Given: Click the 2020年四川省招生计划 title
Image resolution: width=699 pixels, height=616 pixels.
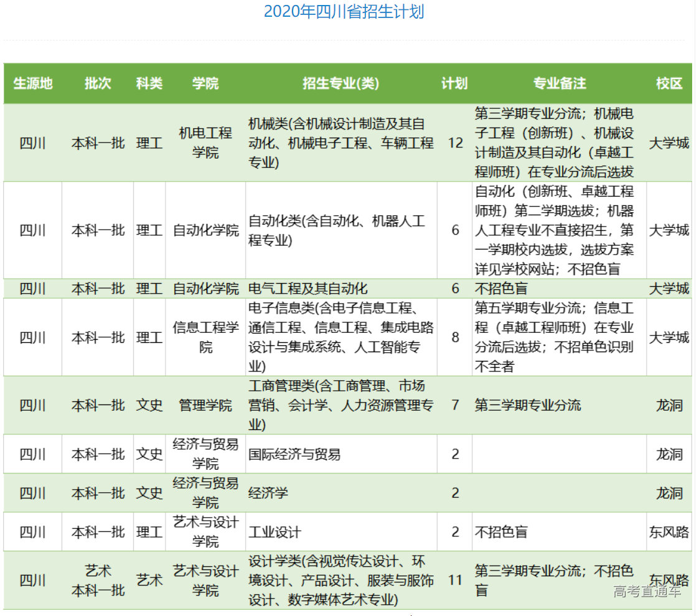Looking at the screenshot, I should click(344, 12).
